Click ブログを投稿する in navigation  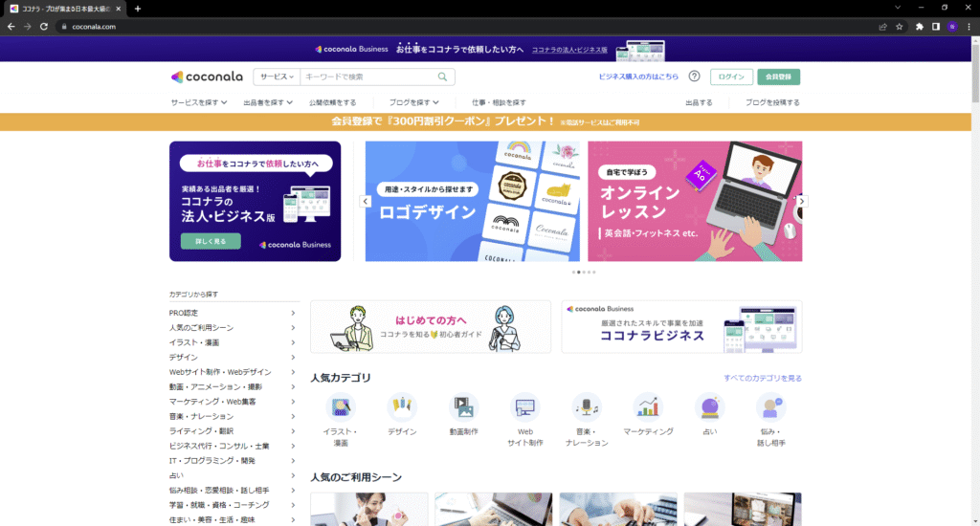[x=772, y=102]
